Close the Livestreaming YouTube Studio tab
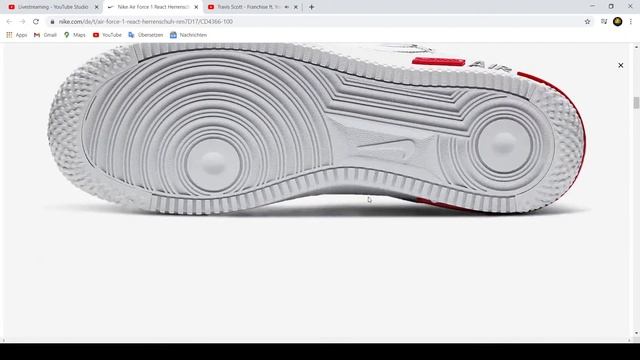This screenshot has width=640, height=360. [97, 7]
